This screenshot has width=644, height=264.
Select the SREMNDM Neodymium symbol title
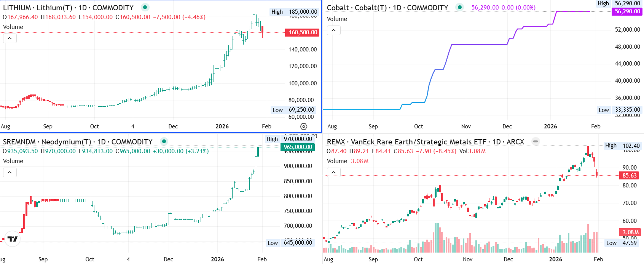pos(78,142)
